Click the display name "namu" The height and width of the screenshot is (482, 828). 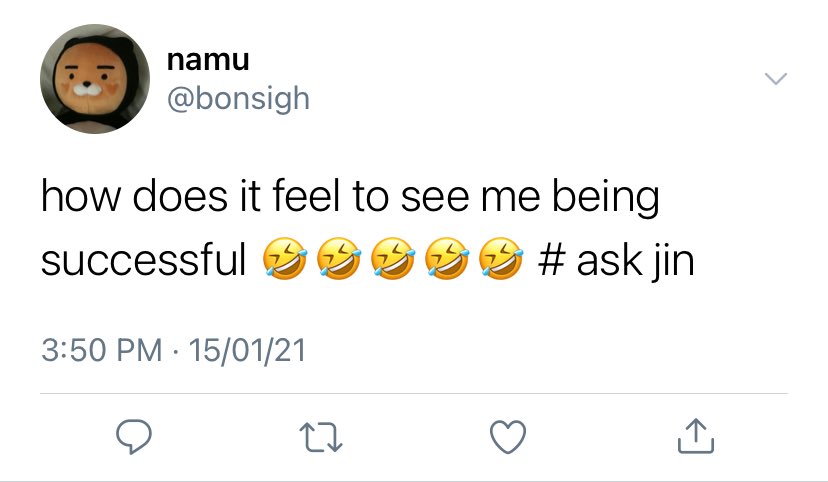[208, 60]
